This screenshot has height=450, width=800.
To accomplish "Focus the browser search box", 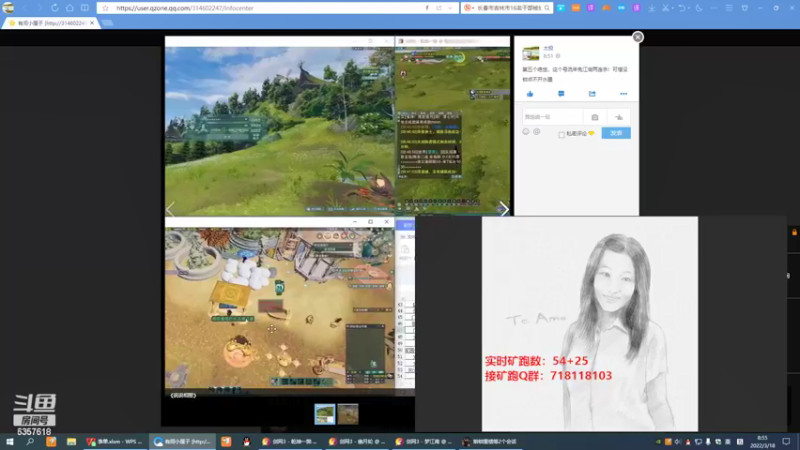I will (509, 8).
